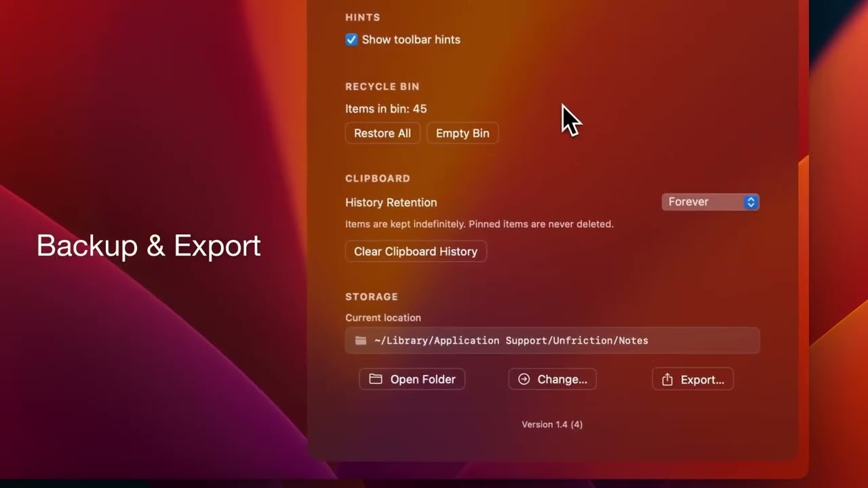This screenshot has width=868, height=488.
Task: Click the "Show toolbar hints" label
Action: (x=411, y=39)
